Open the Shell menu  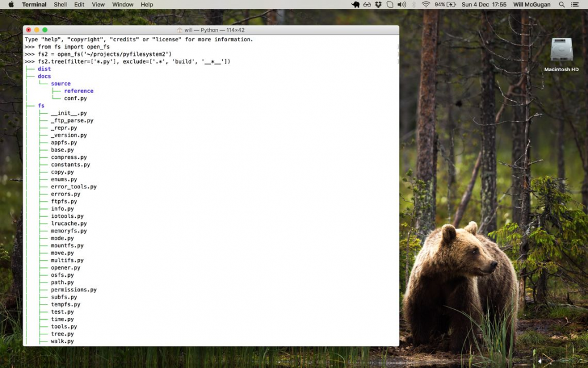[x=60, y=5]
